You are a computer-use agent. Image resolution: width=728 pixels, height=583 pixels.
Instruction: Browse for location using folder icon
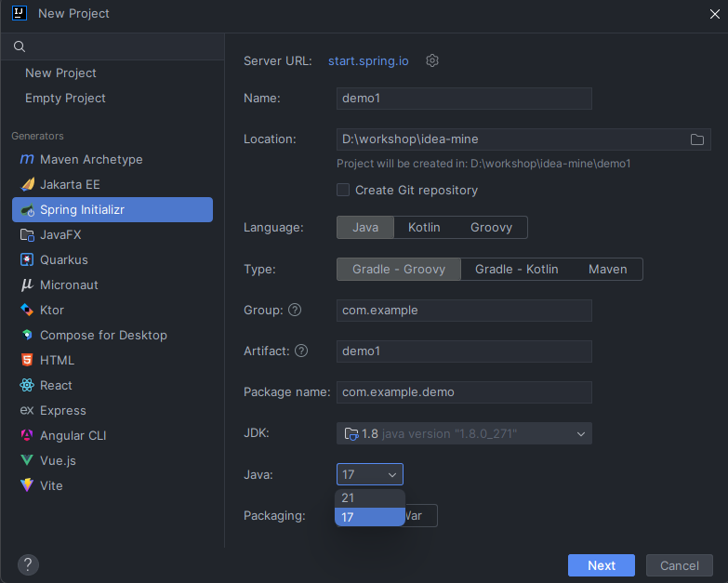[697, 139]
